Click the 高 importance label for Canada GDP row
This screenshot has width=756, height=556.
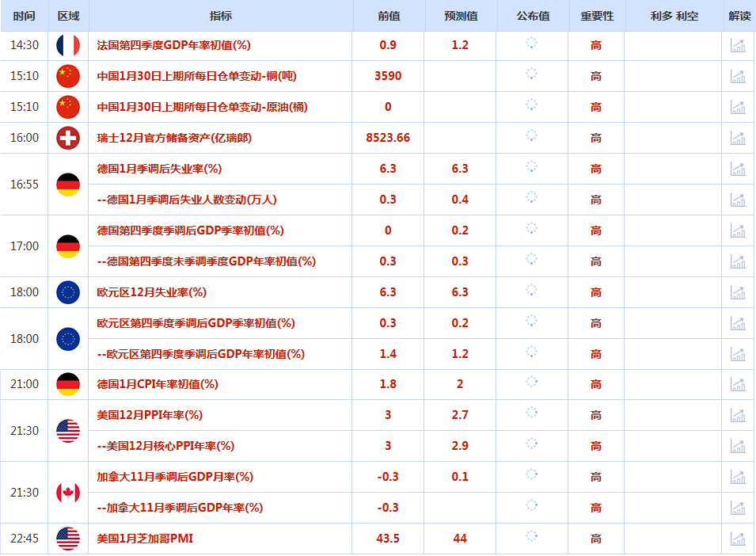click(x=595, y=476)
